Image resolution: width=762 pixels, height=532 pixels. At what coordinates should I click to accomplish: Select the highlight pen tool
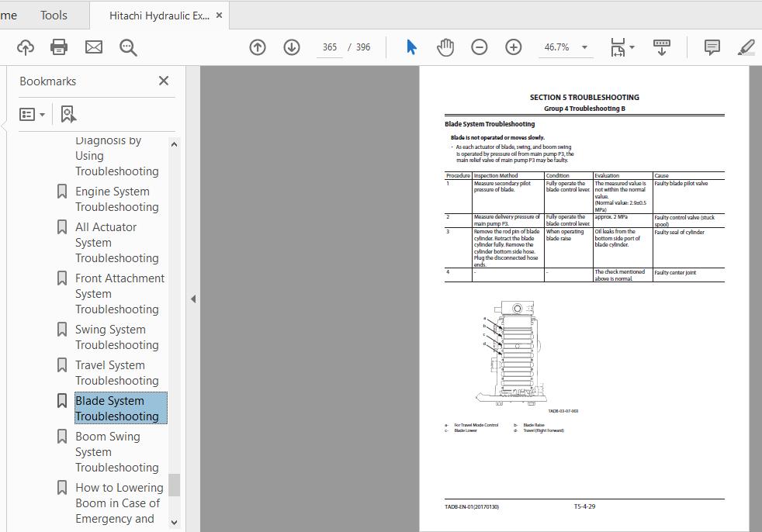[x=746, y=47]
